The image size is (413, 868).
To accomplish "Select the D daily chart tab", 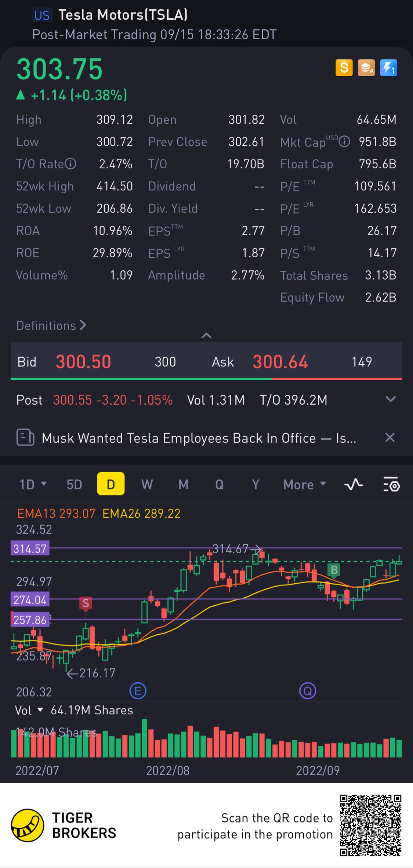I will click(111, 484).
